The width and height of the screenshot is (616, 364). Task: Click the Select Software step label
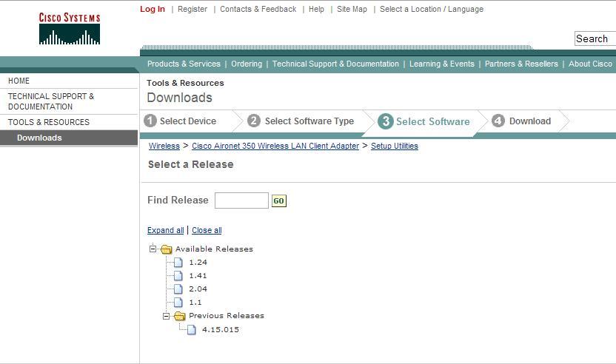[432, 122]
